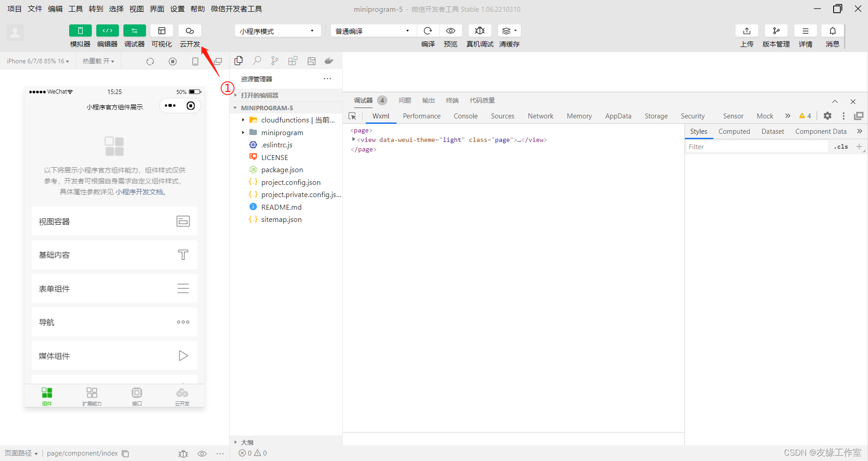
Task: Click the simulator phone device icon
Action: tap(195, 61)
